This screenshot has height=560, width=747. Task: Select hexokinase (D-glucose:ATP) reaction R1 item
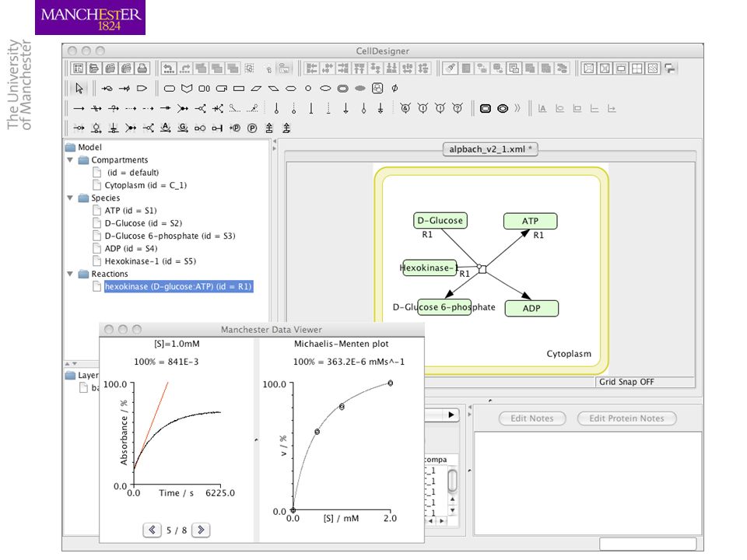pos(178,287)
